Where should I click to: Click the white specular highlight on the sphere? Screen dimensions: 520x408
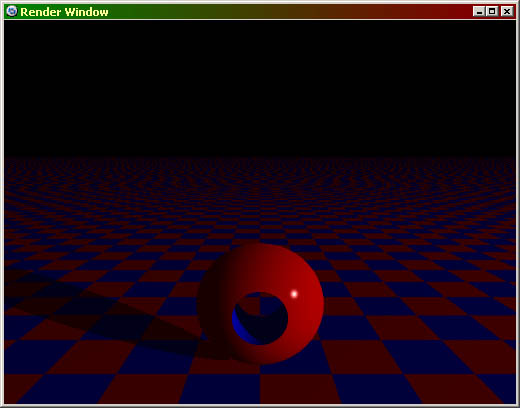[x=294, y=294]
